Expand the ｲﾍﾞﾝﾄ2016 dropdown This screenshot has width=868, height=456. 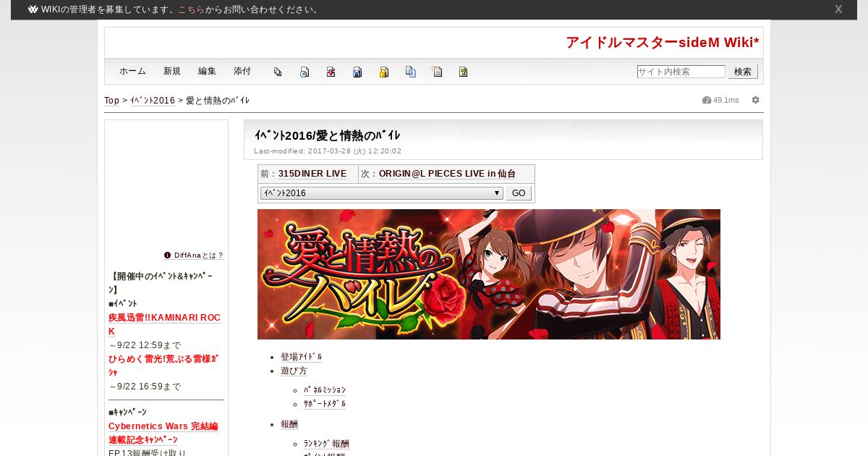381,193
